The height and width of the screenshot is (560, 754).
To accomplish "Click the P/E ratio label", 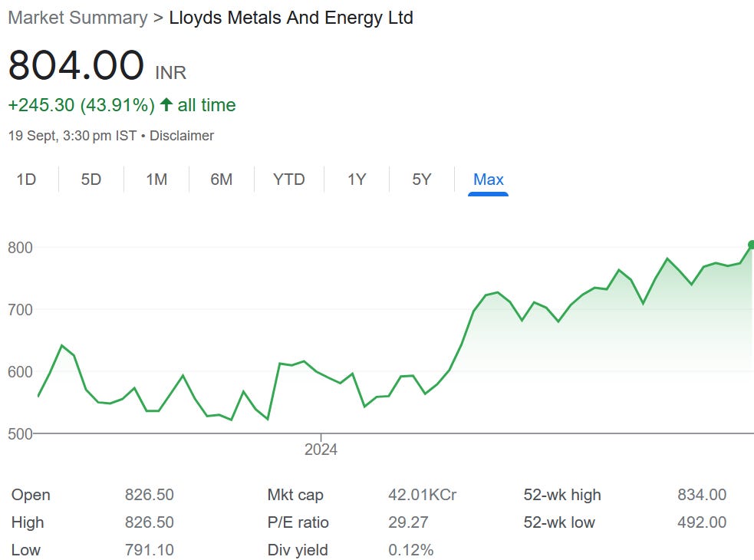I will point(298,522).
